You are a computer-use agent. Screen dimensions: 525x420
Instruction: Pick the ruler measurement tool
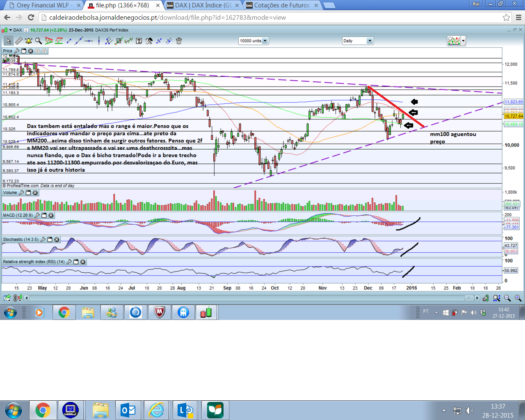pyautogui.click(x=19, y=41)
